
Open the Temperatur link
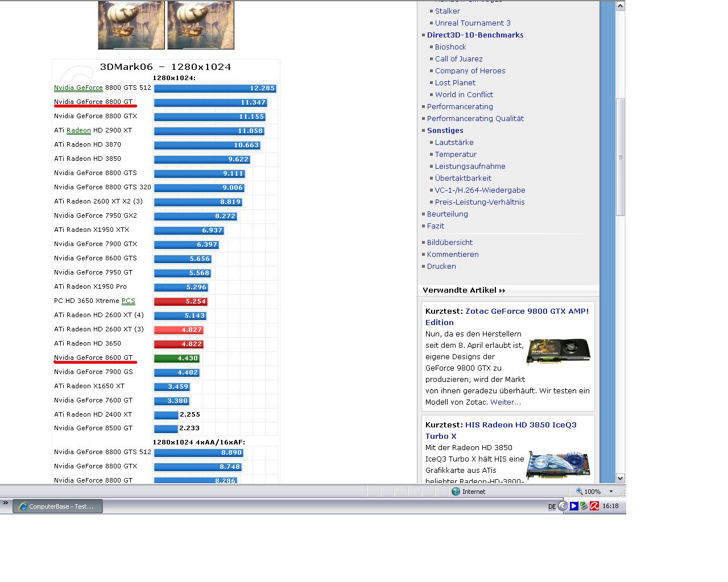point(456,154)
